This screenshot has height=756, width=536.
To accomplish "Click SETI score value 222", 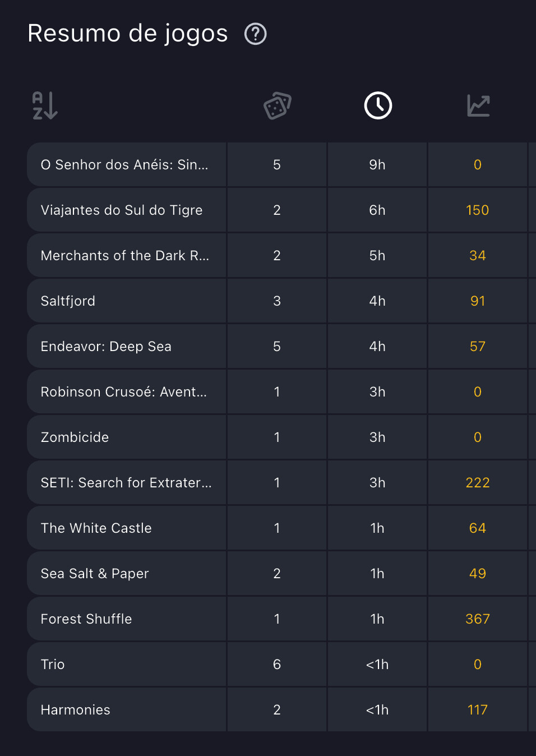I will [x=478, y=483].
